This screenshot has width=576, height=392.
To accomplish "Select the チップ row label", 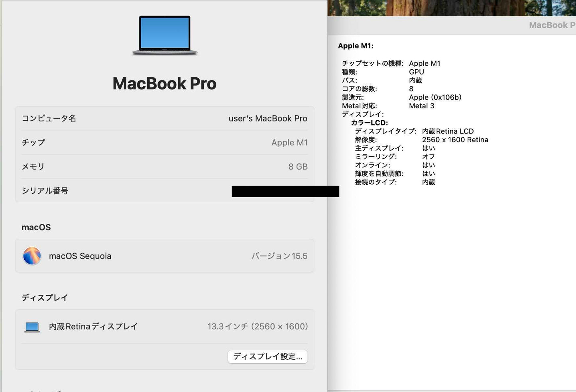I will click(x=33, y=143).
